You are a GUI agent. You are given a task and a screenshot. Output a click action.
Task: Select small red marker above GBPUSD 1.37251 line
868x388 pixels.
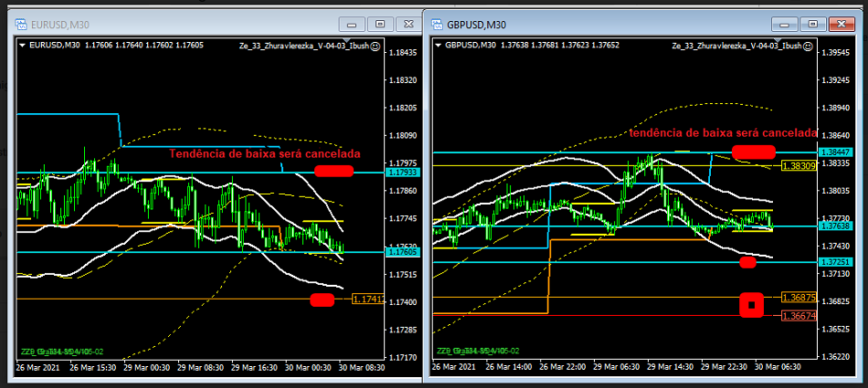(x=747, y=262)
